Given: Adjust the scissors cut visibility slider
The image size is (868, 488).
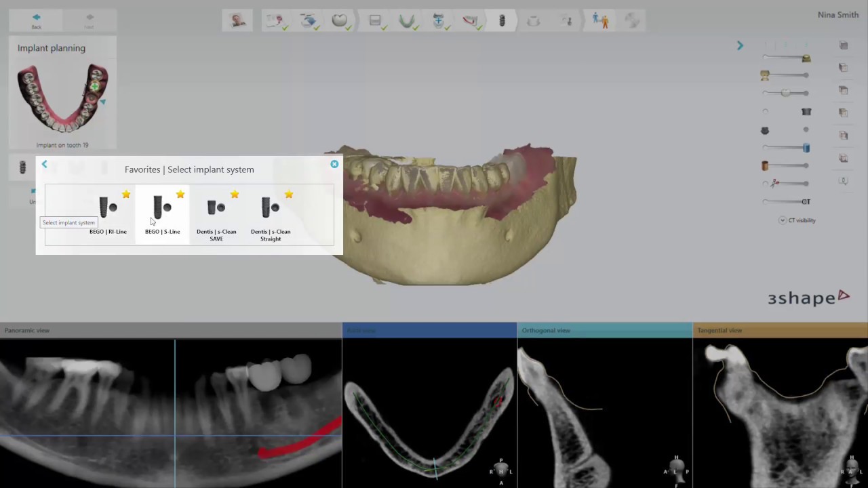Looking at the screenshot, I should [x=786, y=184].
